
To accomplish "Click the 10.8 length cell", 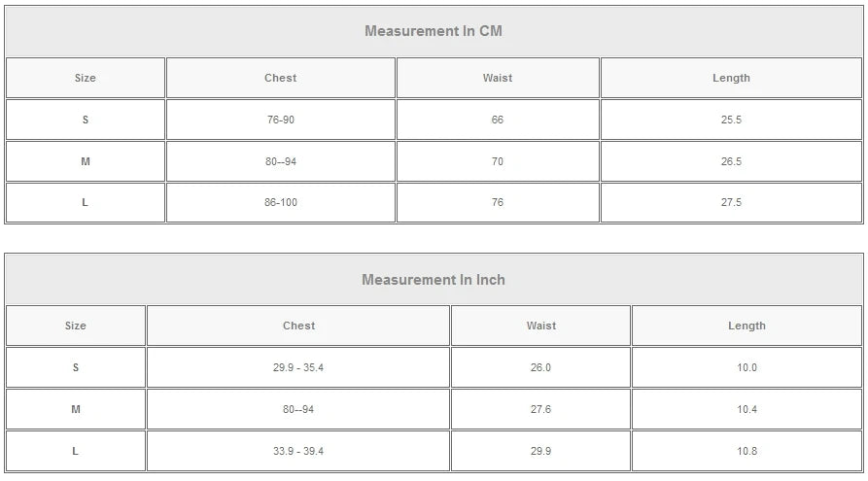I will click(746, 452).
